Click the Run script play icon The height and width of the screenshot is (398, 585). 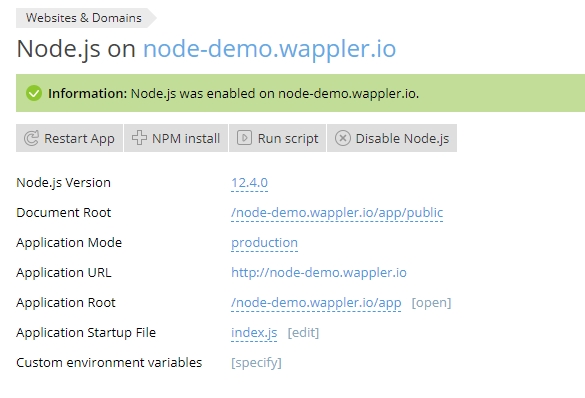(x=244, y=138)
